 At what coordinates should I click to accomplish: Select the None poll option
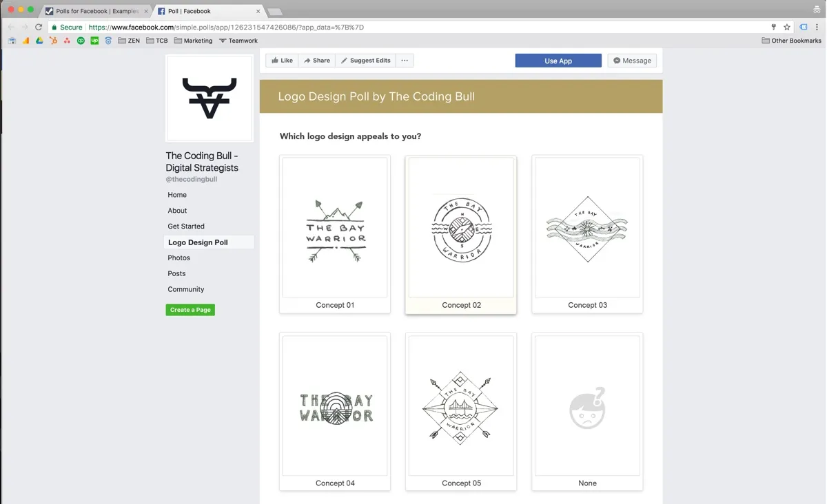(587, 412)
